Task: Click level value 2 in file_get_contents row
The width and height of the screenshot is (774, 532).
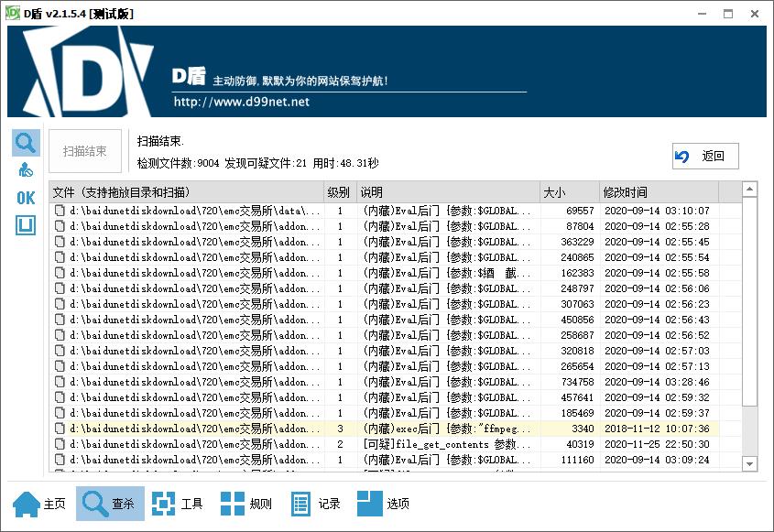Action: [340, 444]
